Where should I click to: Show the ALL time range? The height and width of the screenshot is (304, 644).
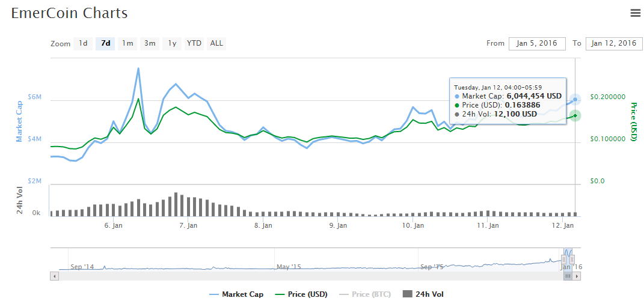(x=216, y=43)
